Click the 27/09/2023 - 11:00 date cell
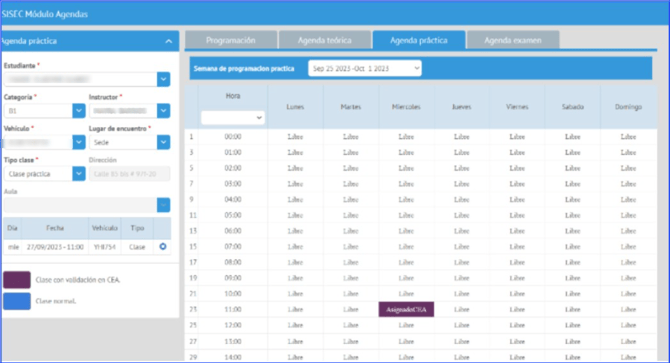670x363 pixels. [x=55, y=247]
